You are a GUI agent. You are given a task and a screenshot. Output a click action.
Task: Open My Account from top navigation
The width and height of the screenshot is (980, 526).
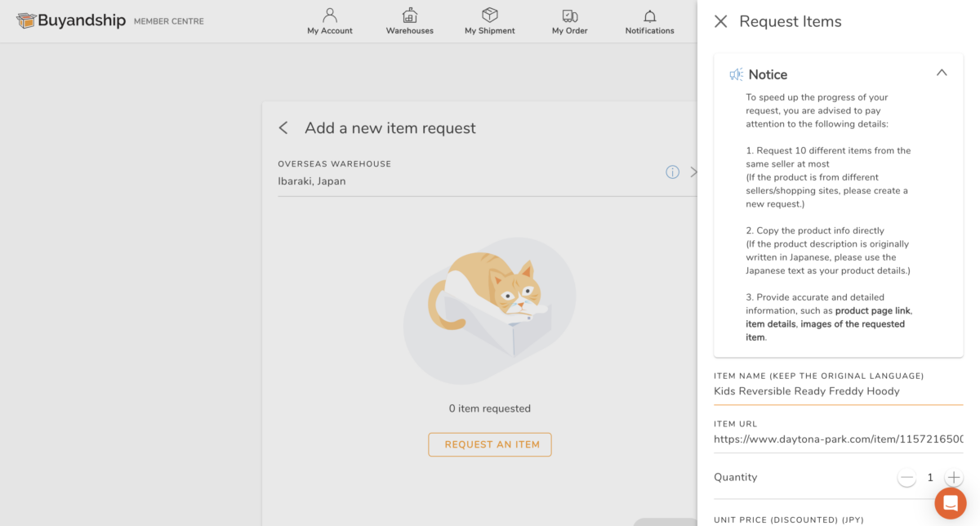[x=330, y=16]
